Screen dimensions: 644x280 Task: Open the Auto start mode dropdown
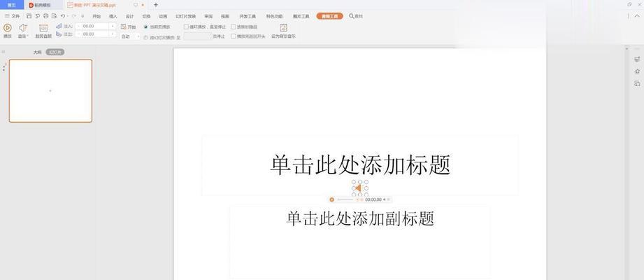coord(130,36)
